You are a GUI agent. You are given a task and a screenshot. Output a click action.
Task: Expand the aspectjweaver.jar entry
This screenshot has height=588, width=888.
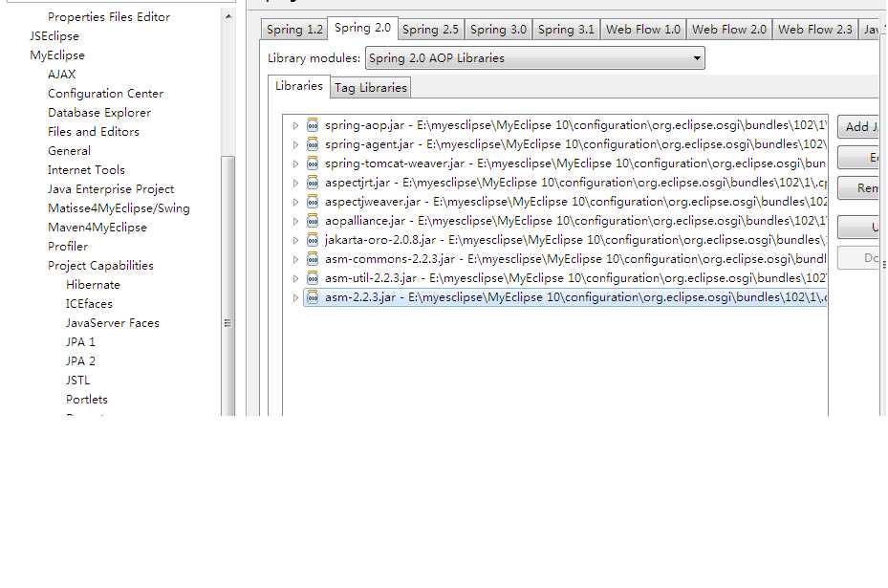295,202
